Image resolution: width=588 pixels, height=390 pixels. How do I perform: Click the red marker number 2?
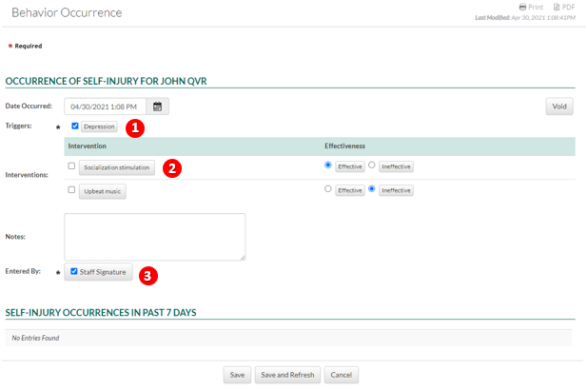[x=171, y=167]
